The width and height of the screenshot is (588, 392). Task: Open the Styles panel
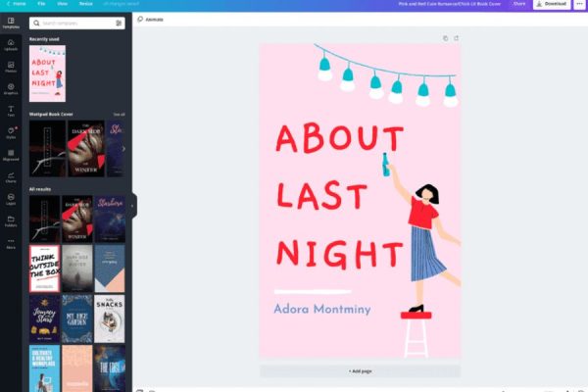coord(11,132)
